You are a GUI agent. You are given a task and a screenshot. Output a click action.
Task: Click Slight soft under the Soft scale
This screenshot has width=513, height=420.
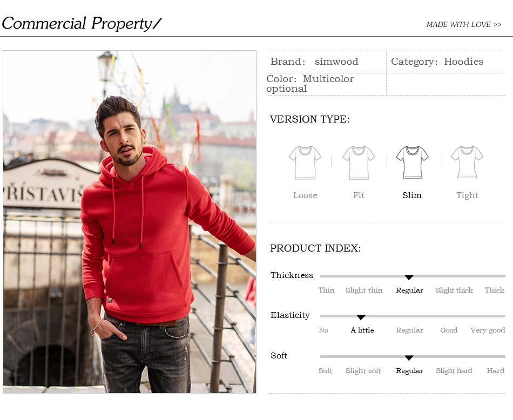point(363,371)
